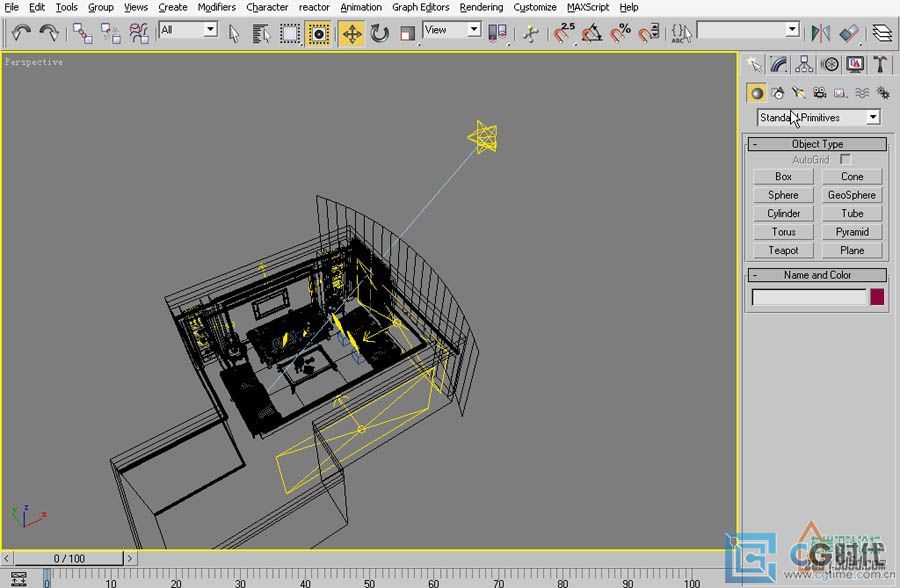Open the Rendering menu
The width and height of the screenshot is (900, 588).
pos(481,7)
